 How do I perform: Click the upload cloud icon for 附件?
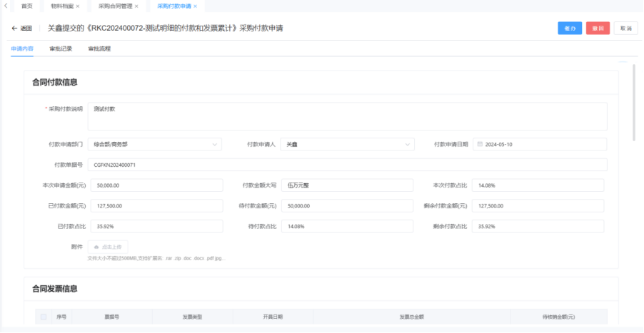coord(96,247)
